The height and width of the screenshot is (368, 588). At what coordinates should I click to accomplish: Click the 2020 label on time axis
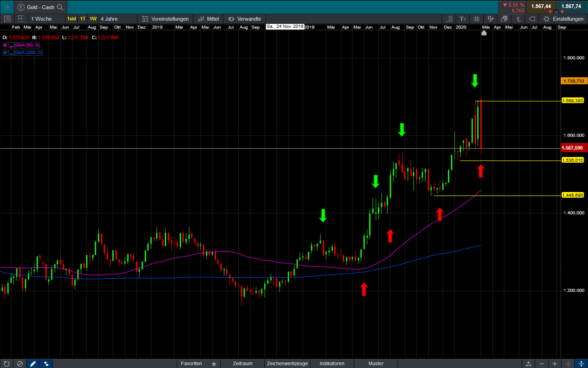click(x=461, y=27)
